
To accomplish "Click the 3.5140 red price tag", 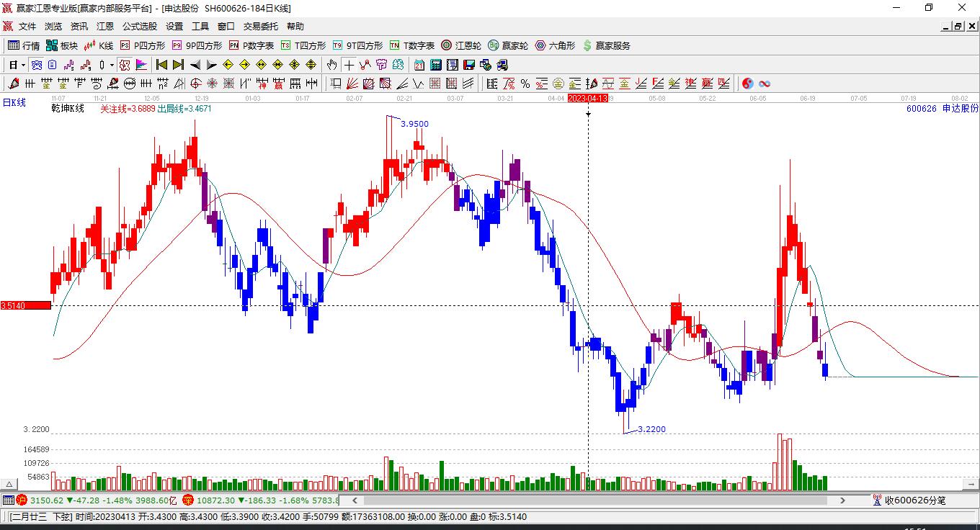I will pos(26,305).
